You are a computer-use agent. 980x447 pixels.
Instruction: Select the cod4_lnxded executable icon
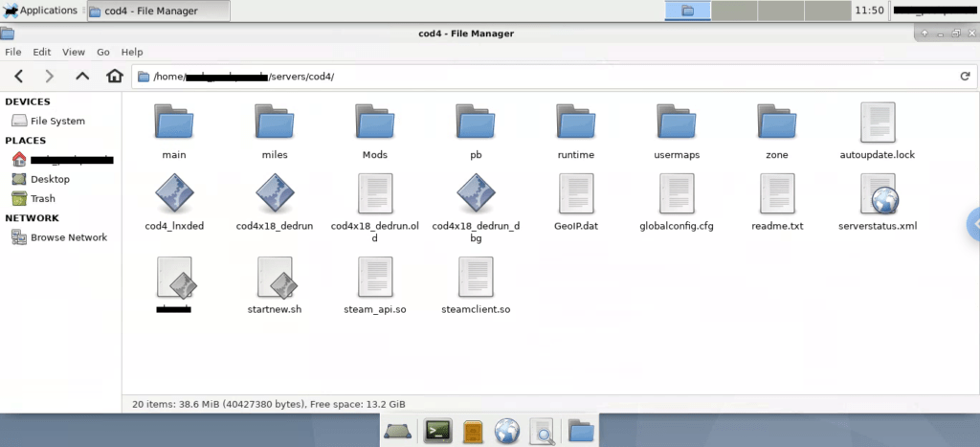click(174, 193)
